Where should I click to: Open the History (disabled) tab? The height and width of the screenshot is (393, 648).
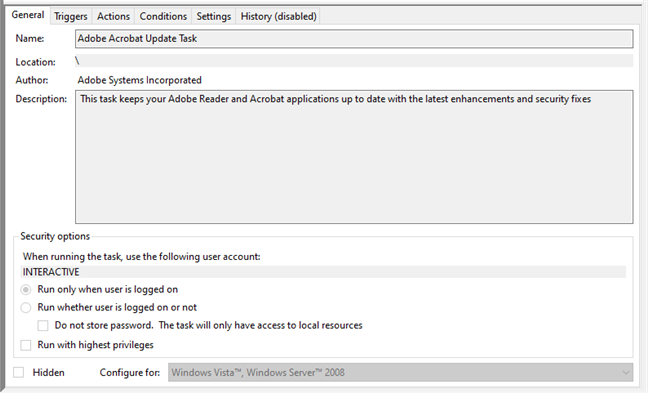[x=279, y=16]
